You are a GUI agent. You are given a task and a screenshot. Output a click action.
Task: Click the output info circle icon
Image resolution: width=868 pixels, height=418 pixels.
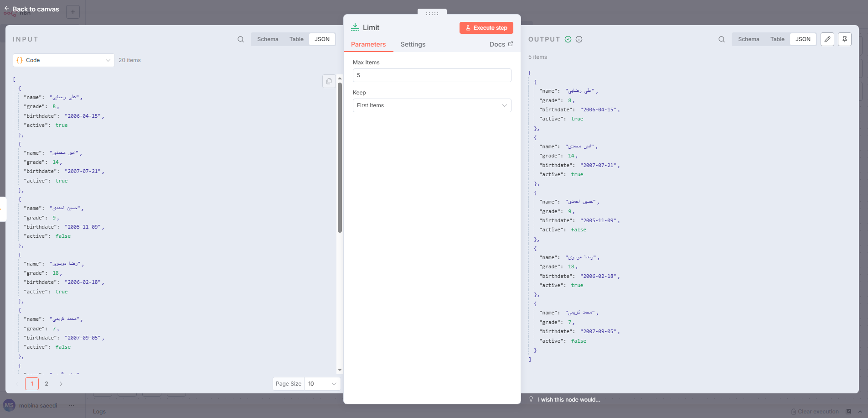click(579, 39)
